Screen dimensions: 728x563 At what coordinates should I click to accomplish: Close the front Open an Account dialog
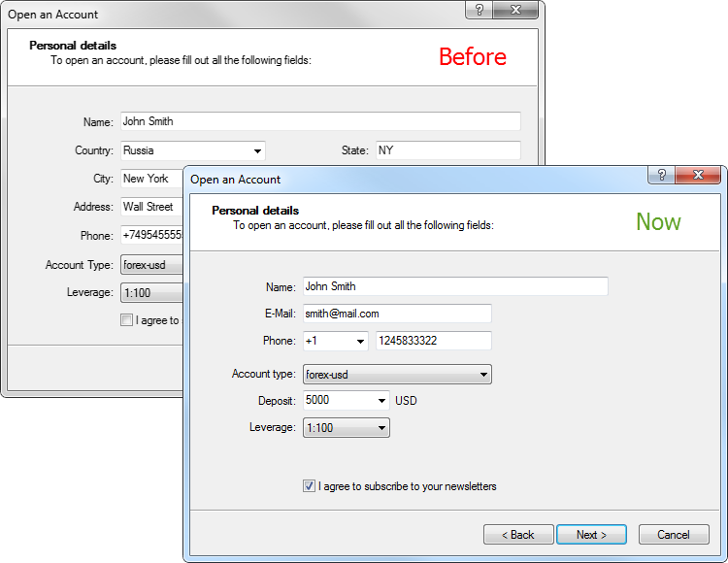coord(697,176)
